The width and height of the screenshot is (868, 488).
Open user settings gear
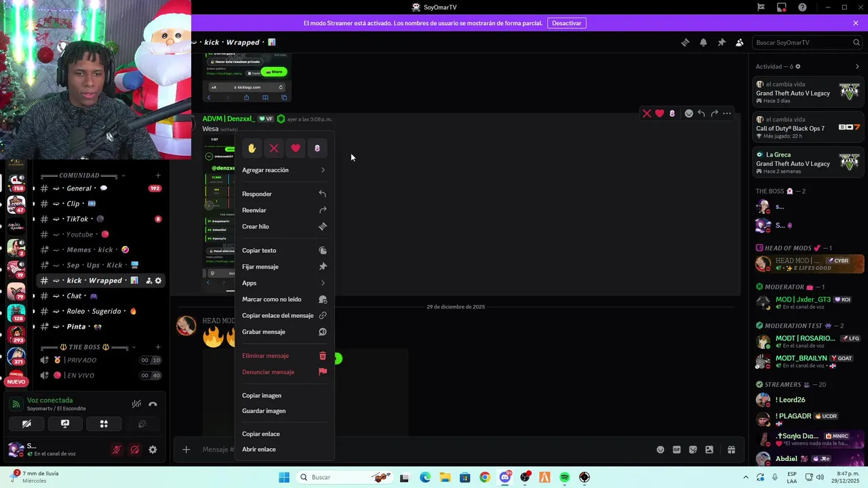point(153,449)
